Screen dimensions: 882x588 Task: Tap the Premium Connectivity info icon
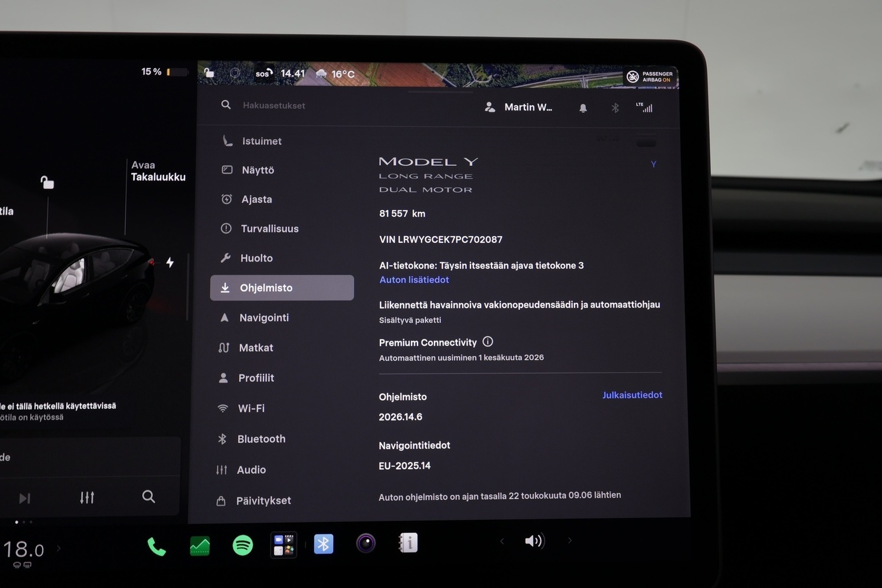[487, 342]
